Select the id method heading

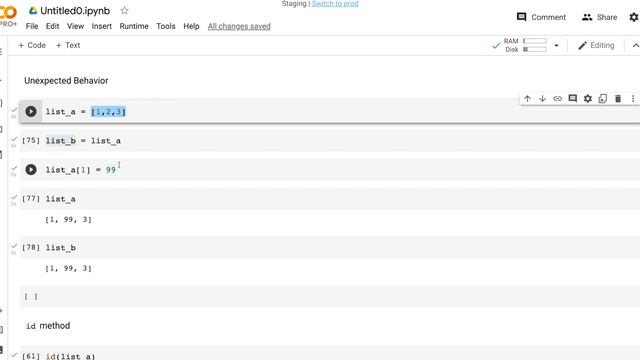(x=48, y=326)
